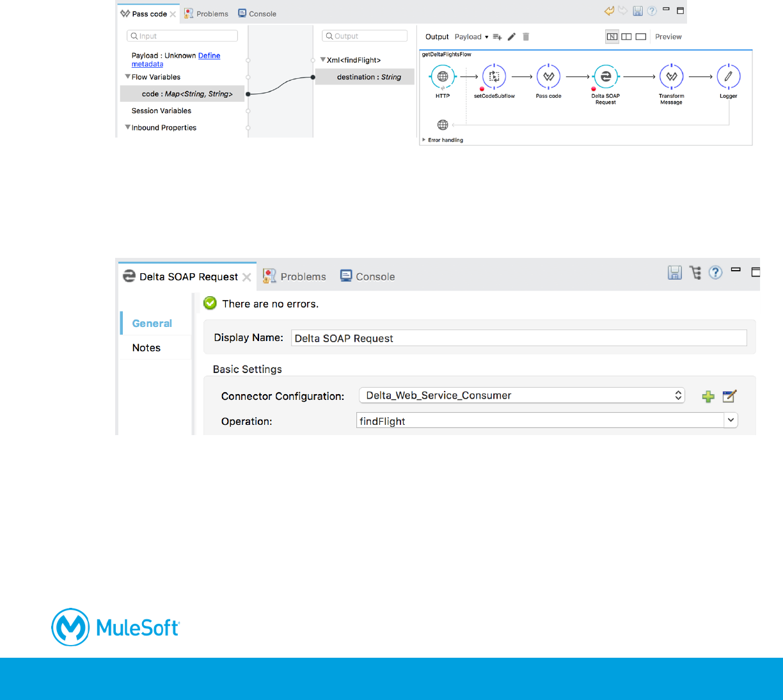This screenshot has height=700, width=783.
Task: Click the Output search field
Action: tap(365, 36)
